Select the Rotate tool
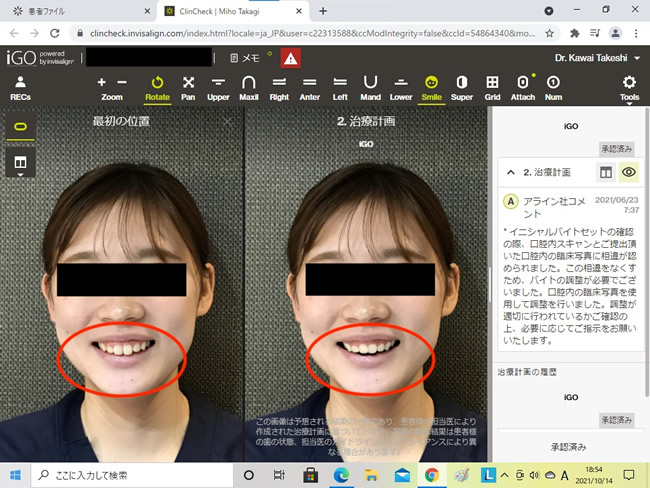This screenshot has width=650, height=488. click(157, 87)
